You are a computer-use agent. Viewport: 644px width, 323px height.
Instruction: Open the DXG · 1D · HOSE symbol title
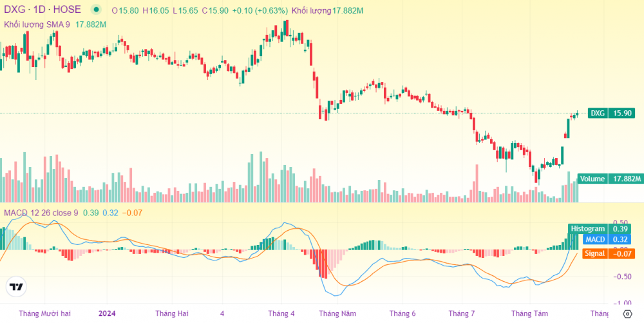43,10
